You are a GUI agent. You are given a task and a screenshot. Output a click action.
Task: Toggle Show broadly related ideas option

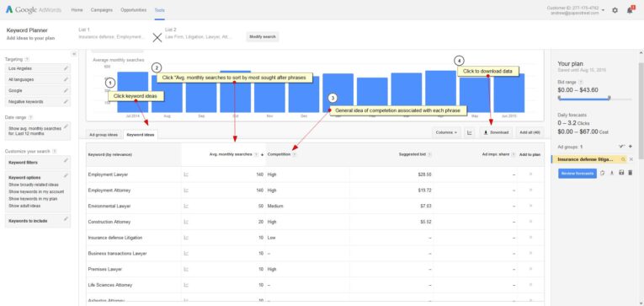34,185
